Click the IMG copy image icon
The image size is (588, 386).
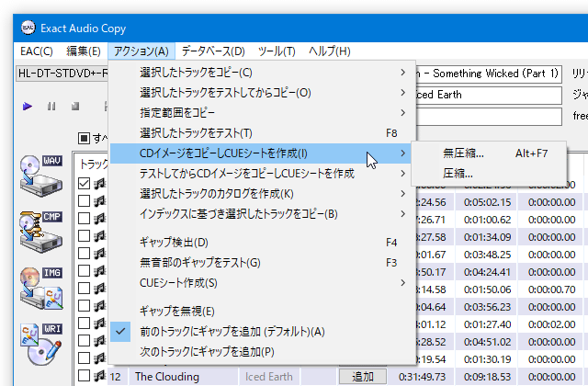41,288
